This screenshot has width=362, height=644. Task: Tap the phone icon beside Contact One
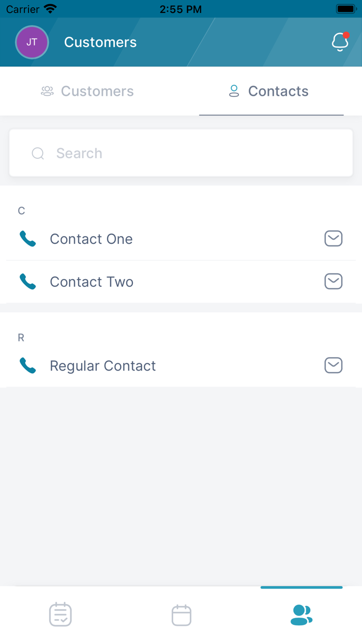click(27, 239)
